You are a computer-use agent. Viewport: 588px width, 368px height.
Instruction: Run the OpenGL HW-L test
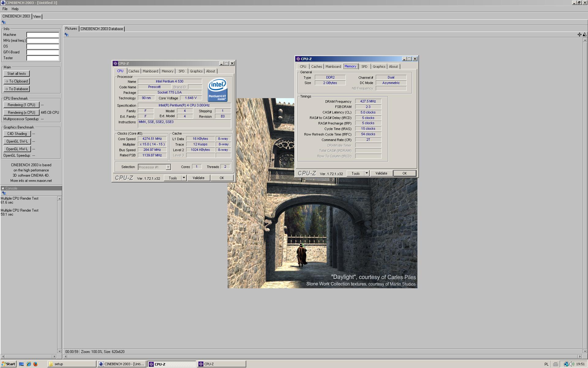tap(17, 149)
